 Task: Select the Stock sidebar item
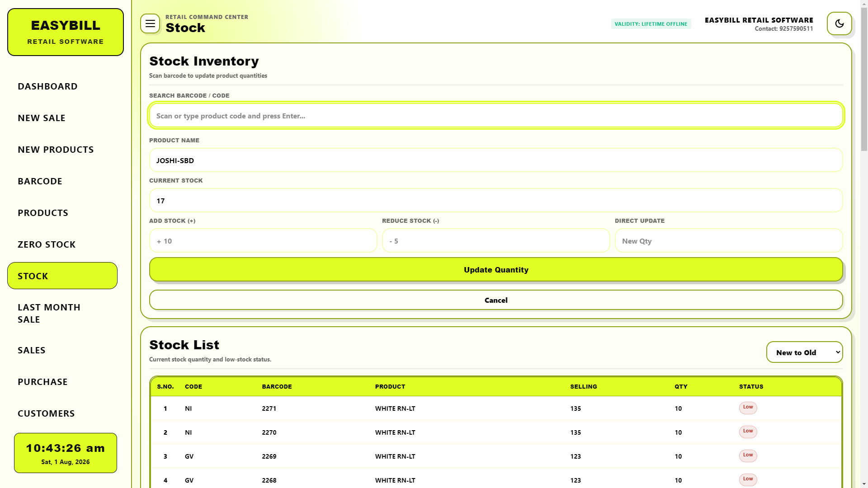(x=62, y=276)
